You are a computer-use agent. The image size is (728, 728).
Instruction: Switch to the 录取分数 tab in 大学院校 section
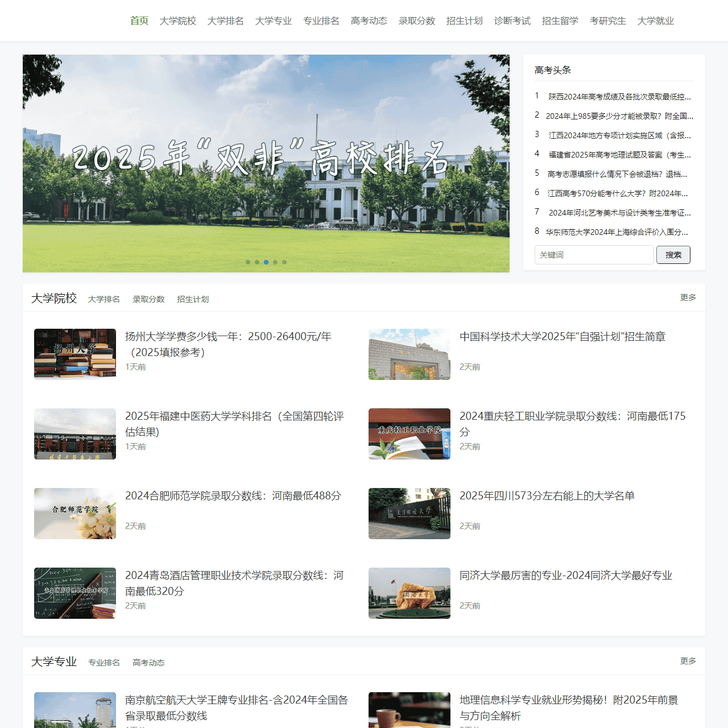pyautogui.click(x=148, y=299)
